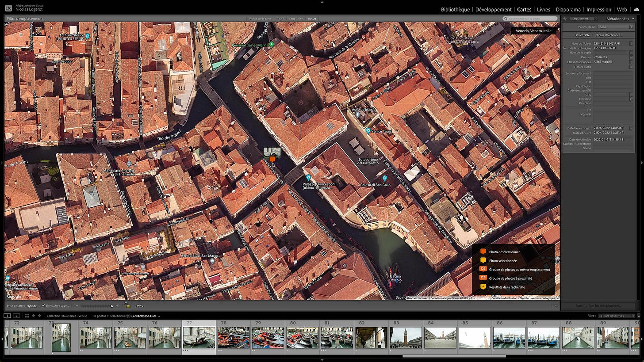This screenshot has width=644, height=362.
Task: Select the Visible sur la carte filter
Action: [x=260, y=19]
